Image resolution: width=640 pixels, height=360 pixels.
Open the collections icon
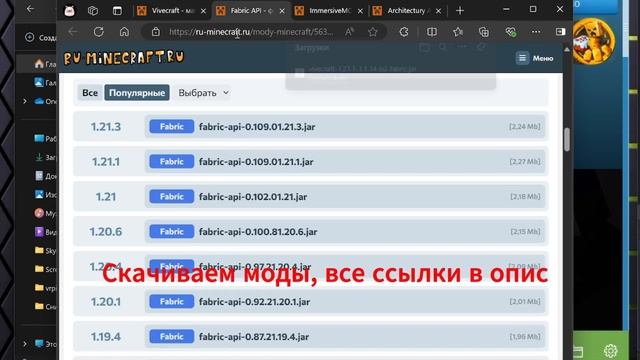(x=484, y=32)
